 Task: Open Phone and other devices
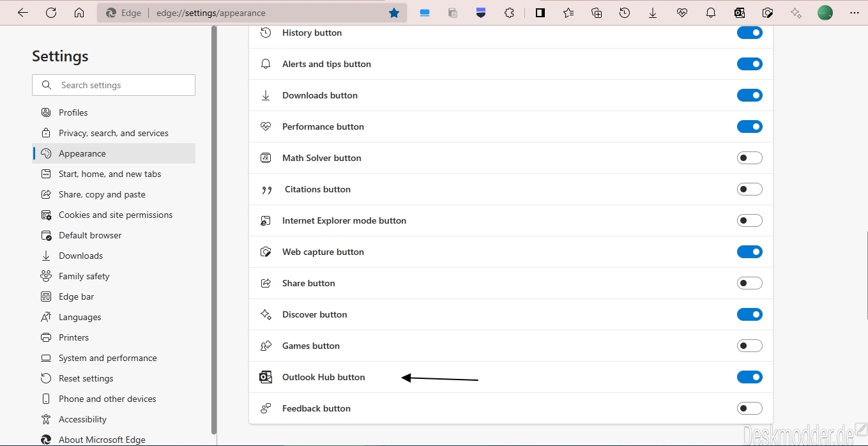click(x=114, y=399)
